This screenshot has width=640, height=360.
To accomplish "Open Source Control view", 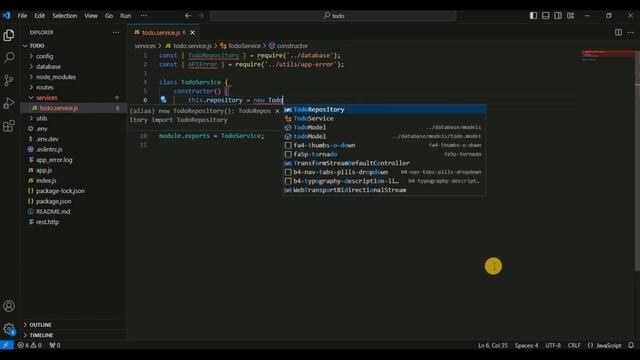I will pos(9,80).
